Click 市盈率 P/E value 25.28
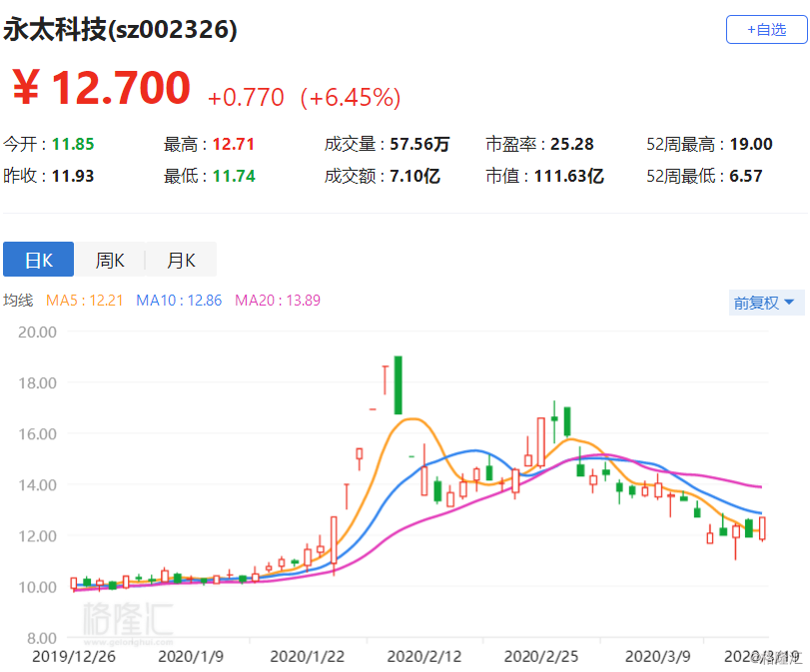This screenshot has height=672, width=810. (572, 144)
